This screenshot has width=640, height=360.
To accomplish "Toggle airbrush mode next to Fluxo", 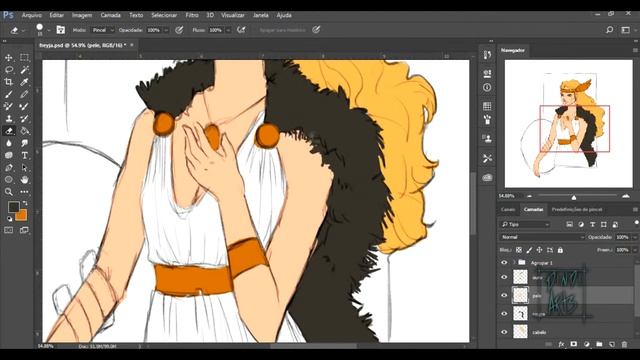I will (241, 30).
